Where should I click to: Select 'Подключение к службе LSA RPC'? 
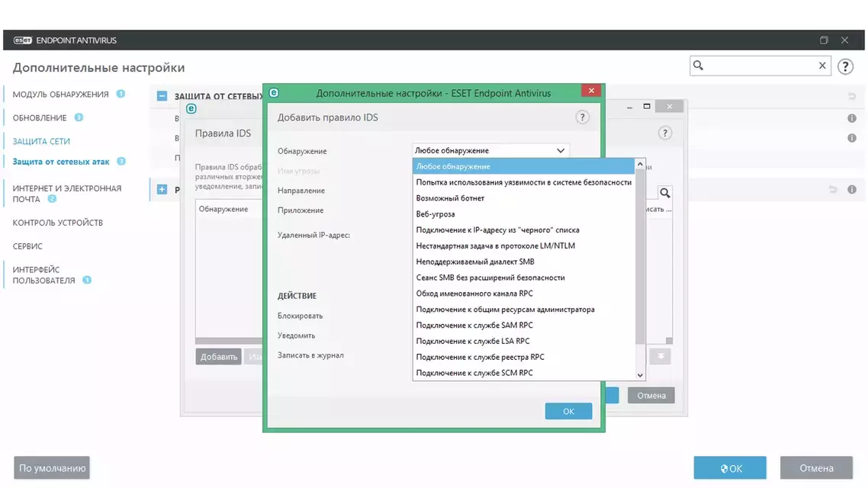click(x=524, y=342)
